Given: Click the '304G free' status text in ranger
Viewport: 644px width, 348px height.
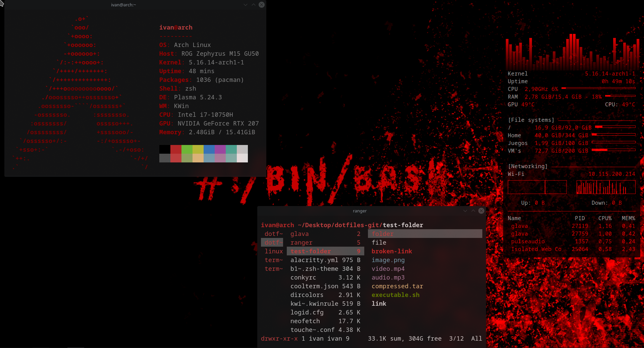Looking at the screenshot, I should (425, 339).
